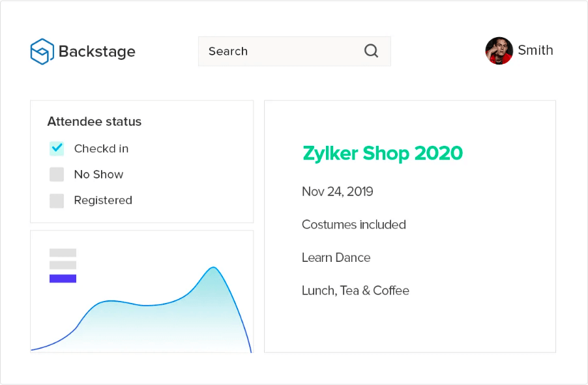Select the purple legend color bar
Screen dimensions: 588x385
tap(63, 279)
